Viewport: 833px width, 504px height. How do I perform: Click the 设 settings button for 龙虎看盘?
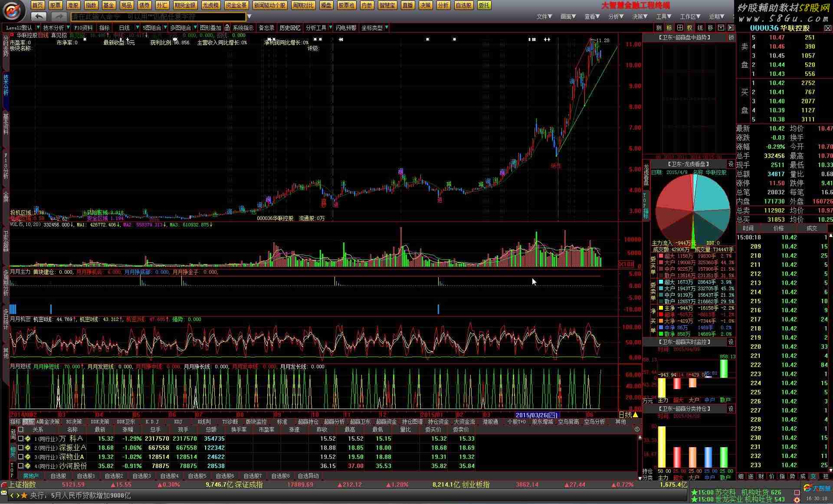pyautogui.click(x=731, y=164)
